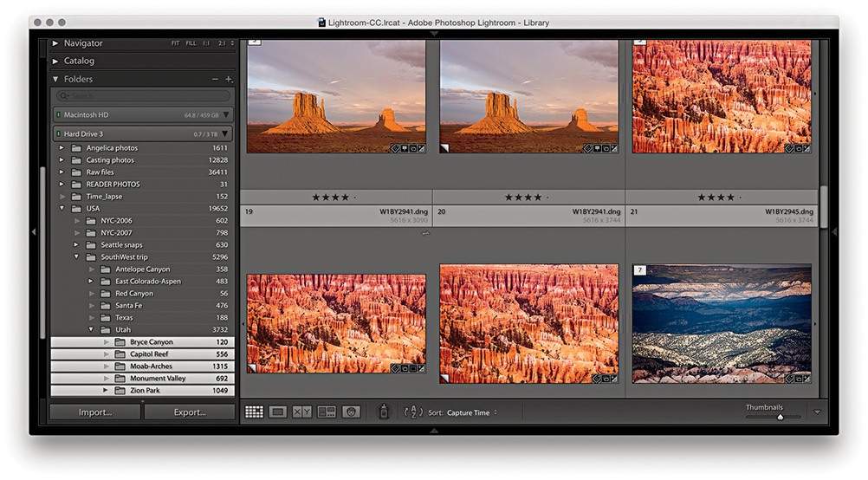Open Compare view (XY) icon

(x=302, y=412)
